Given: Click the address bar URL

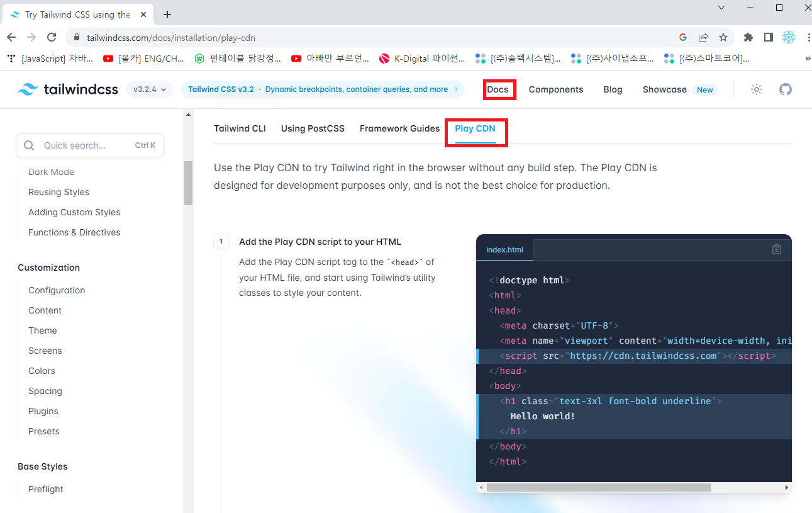Looking at the screenshot, I should click(171, 38).
